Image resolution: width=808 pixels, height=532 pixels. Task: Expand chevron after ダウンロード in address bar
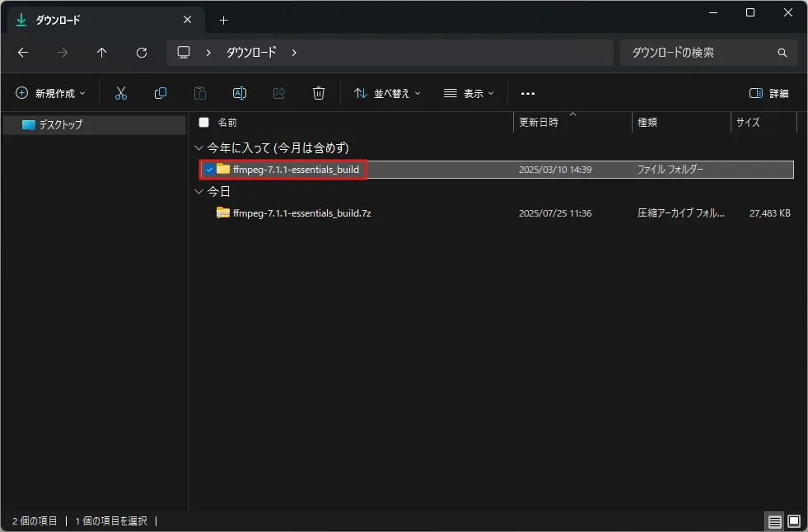(294, 53)
